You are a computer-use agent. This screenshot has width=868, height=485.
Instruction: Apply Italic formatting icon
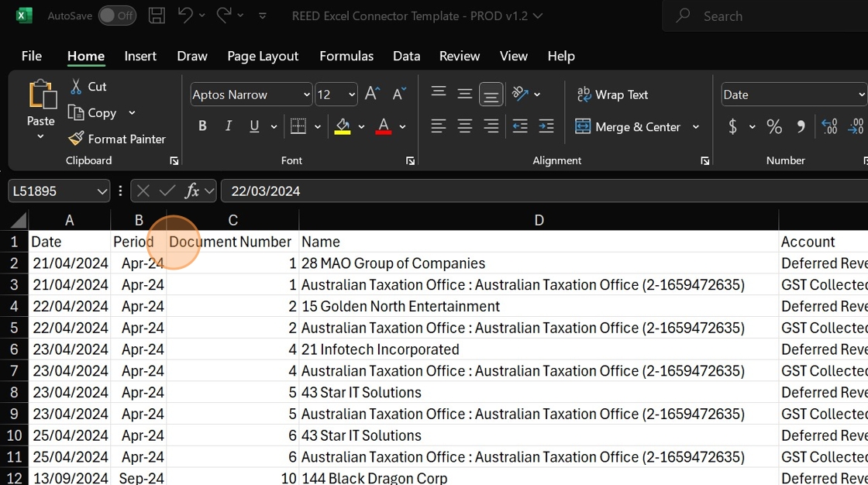click(228, 126)
